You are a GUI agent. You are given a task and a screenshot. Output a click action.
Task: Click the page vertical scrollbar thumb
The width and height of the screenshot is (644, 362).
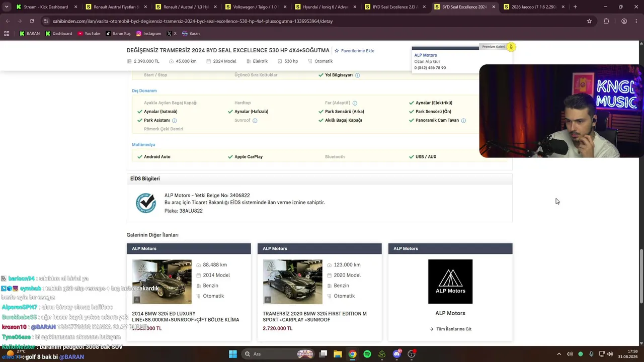point(641,277)
